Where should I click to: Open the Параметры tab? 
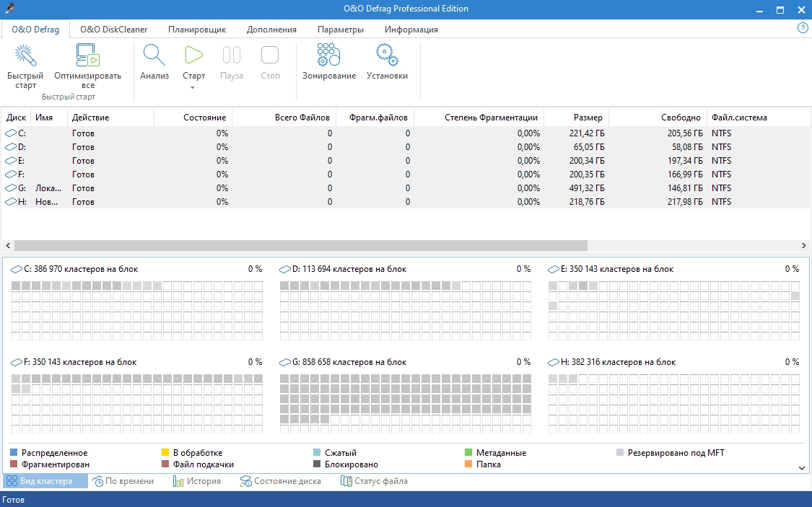click(x=340, y=30)
